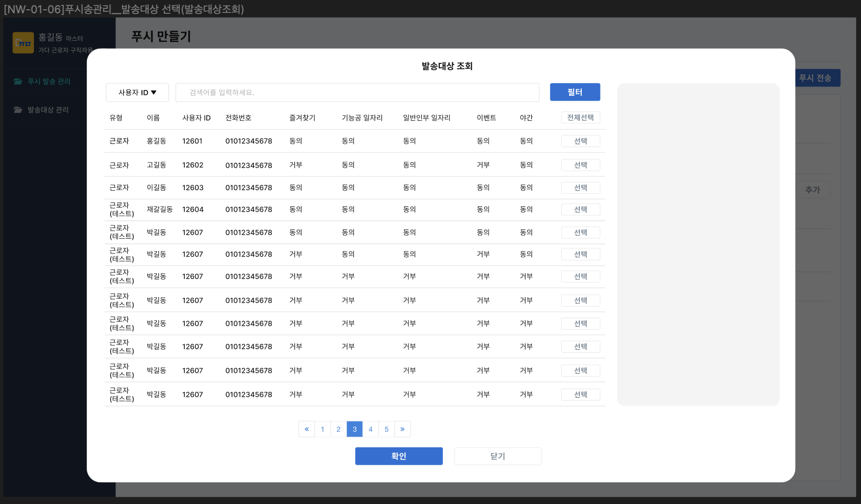Confirm with the 확인 button
861x504 pixels.
pyautogui.click(x=399, y=456)
